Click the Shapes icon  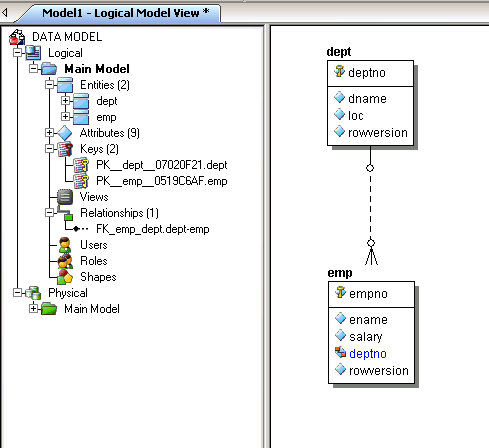click(x=65, y=277)
